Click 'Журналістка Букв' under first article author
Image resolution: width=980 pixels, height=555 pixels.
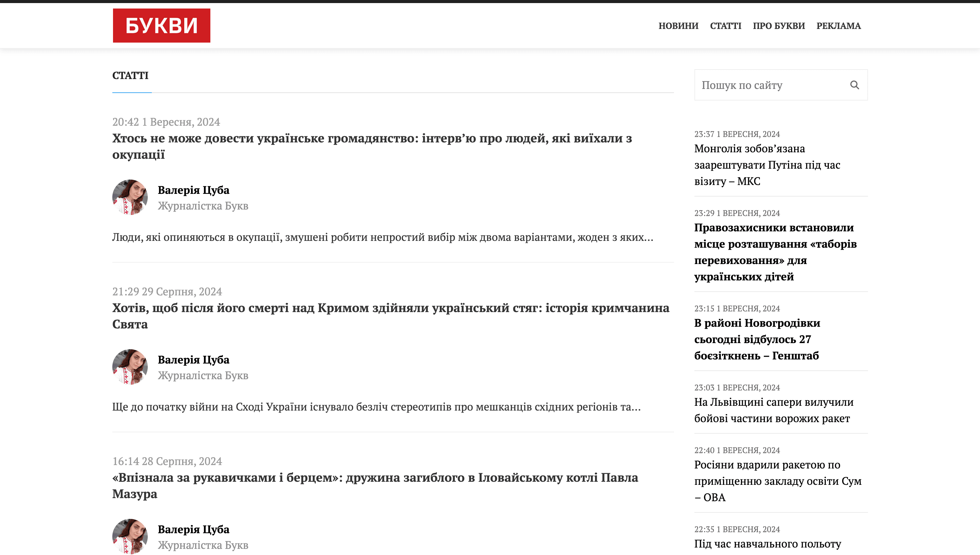click(x=203, y=206)
